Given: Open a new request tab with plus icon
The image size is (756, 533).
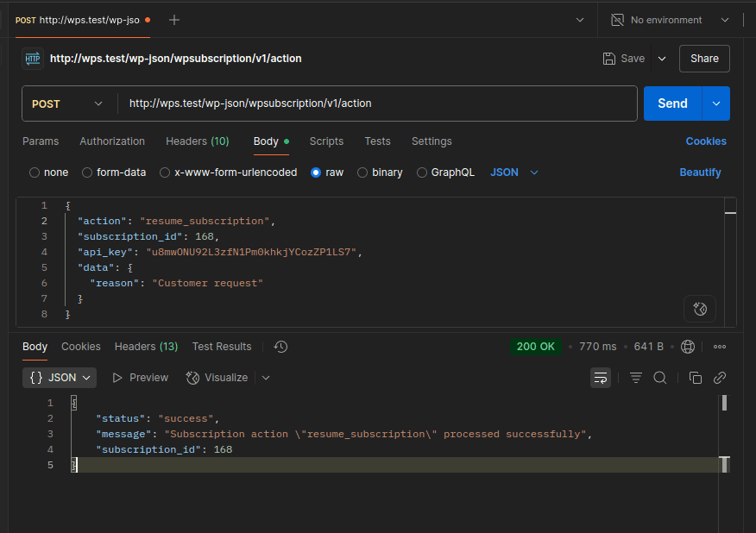Looking at the screenshot, I should tap(174, 20).
